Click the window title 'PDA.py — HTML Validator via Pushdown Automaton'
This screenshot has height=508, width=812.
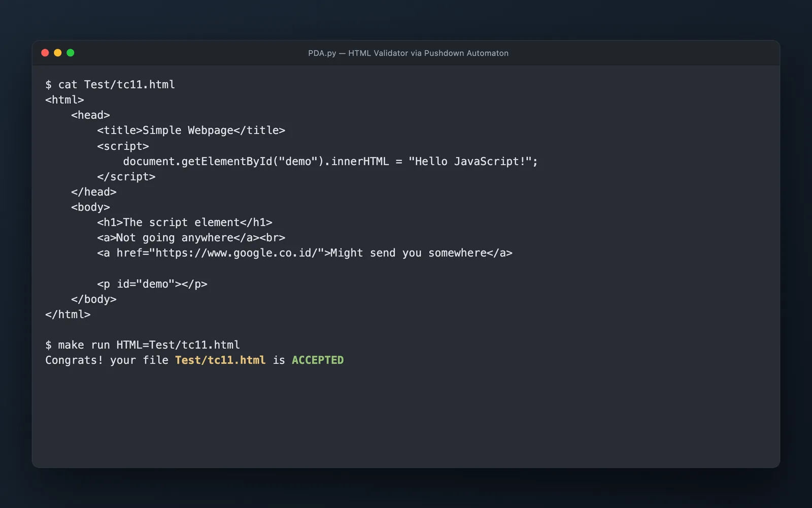408,53
